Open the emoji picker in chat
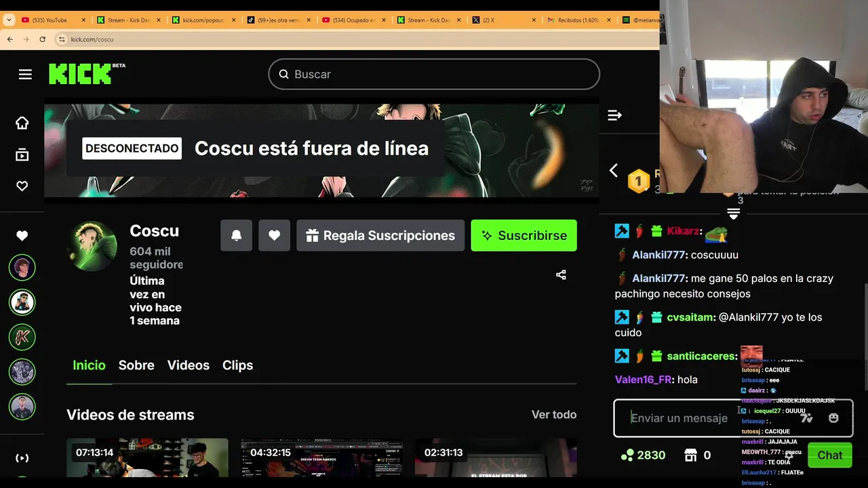Viewport: 868px width, 488px height. (x=833, y=418)
